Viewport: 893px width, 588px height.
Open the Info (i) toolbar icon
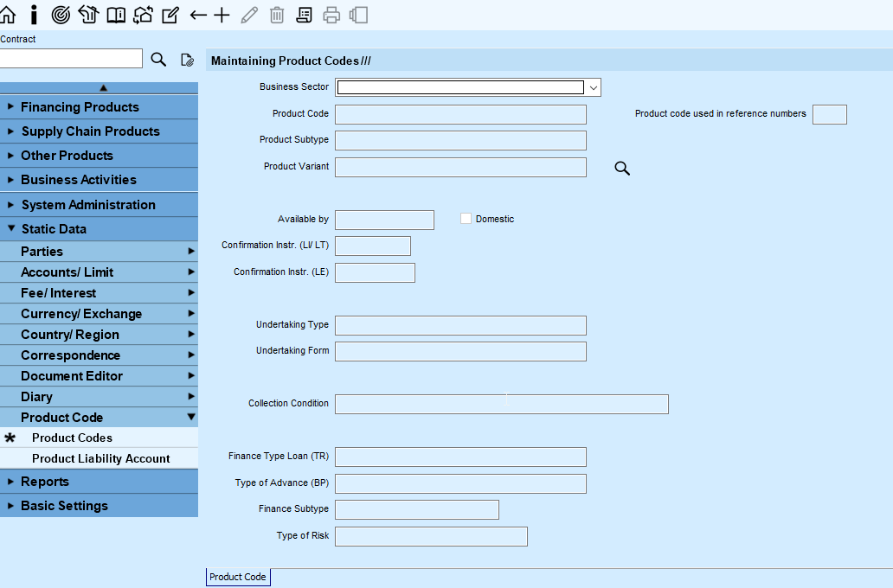point(34,15)
